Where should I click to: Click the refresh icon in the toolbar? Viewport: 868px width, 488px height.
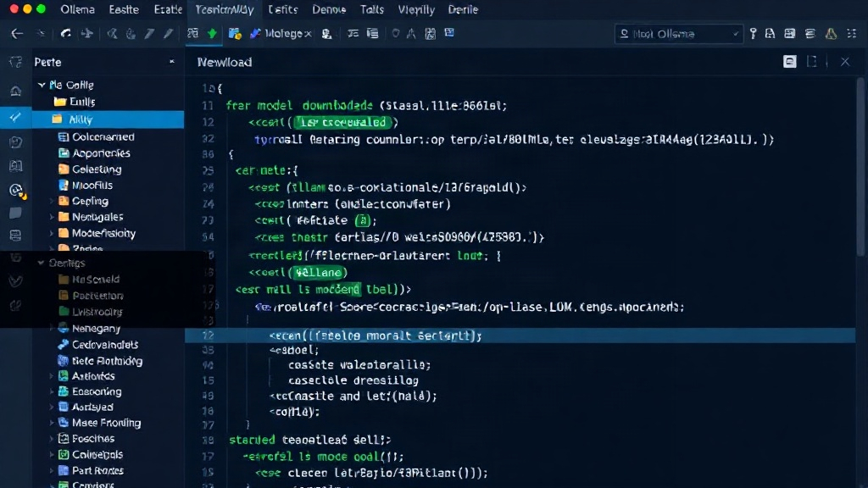point(65,34)
